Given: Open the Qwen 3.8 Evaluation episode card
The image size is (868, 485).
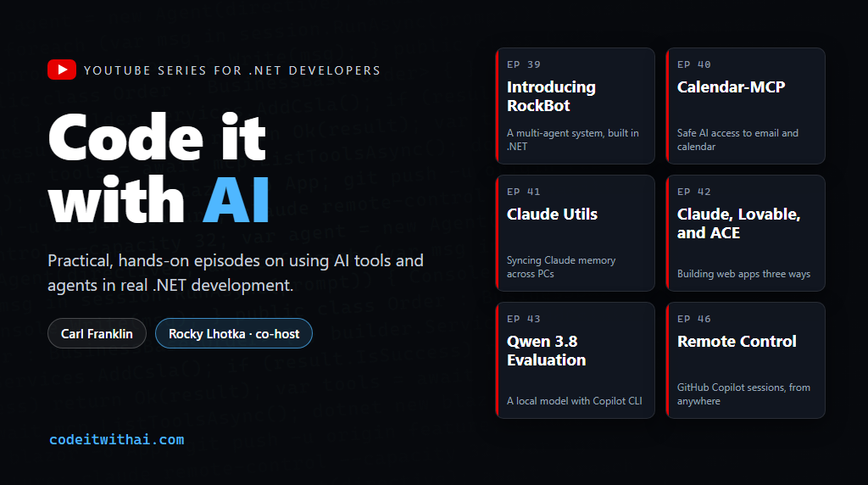Looking at the screenshot, I should [576, 360].
